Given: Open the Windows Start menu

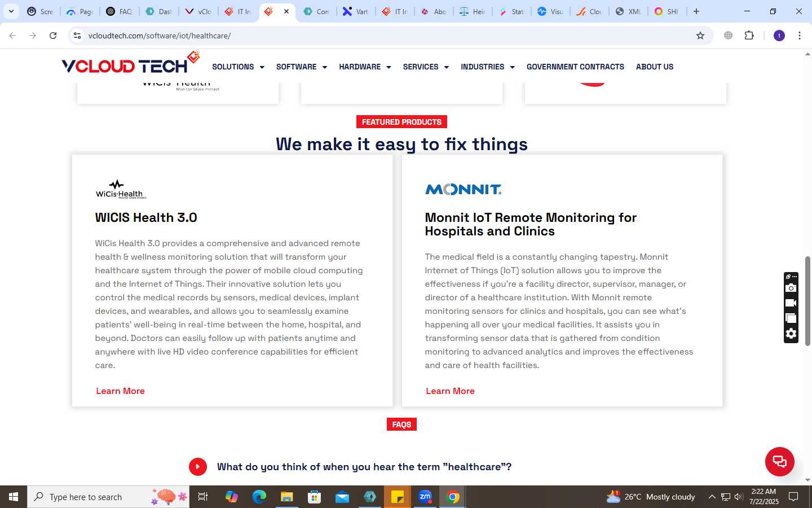Looking at the screenshot, I should click(x=14, y=497).
